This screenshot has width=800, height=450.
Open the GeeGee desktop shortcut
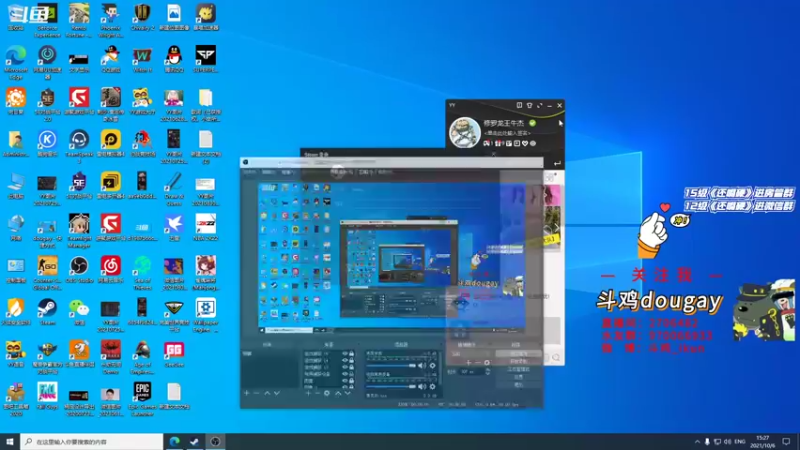pyautogui.click(x=174, y=354)
